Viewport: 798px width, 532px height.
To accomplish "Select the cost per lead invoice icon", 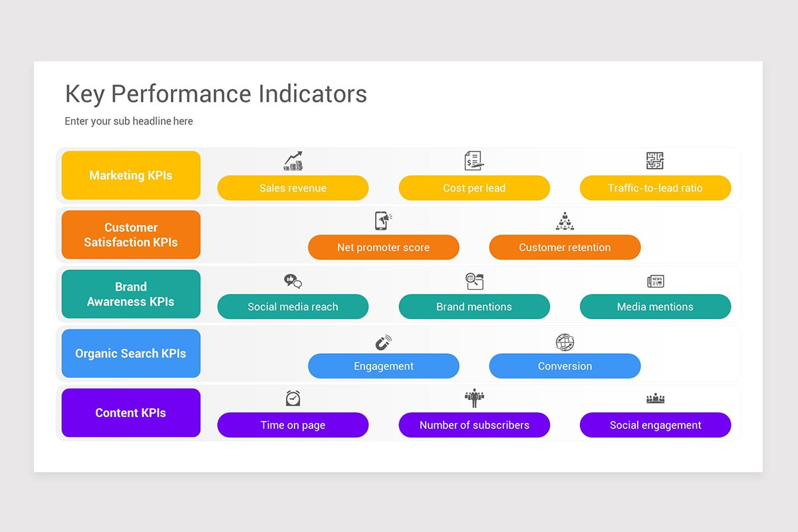I will [474, 161].
